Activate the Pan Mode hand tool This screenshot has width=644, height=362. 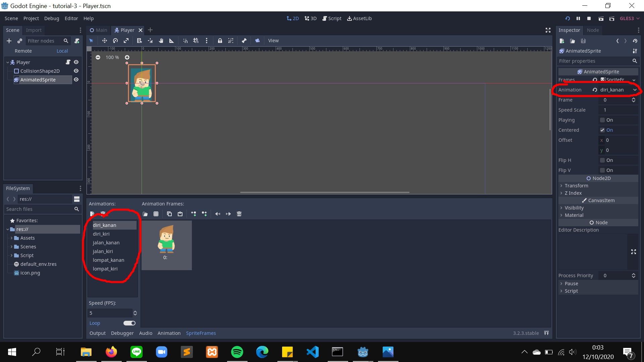161,41
